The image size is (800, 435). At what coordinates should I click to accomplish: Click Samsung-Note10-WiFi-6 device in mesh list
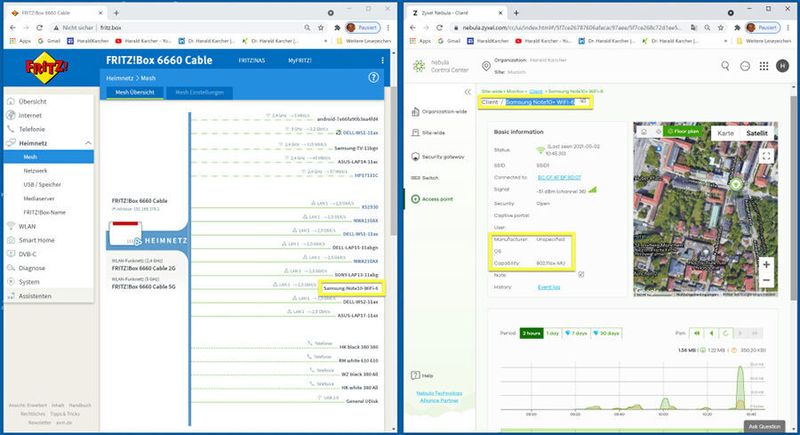coord(351,288)
